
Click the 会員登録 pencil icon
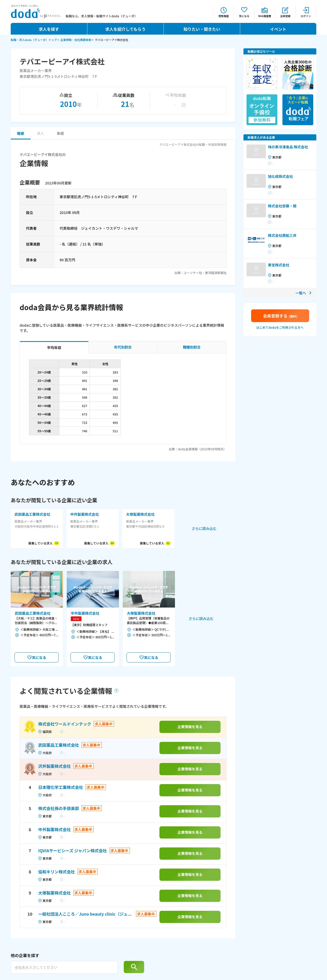(x=285, y=12)
